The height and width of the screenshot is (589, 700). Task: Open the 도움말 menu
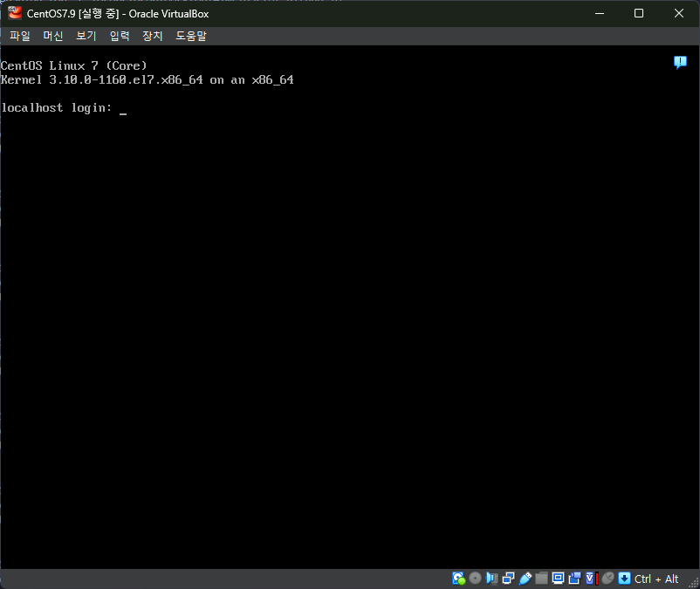[191, 36]
